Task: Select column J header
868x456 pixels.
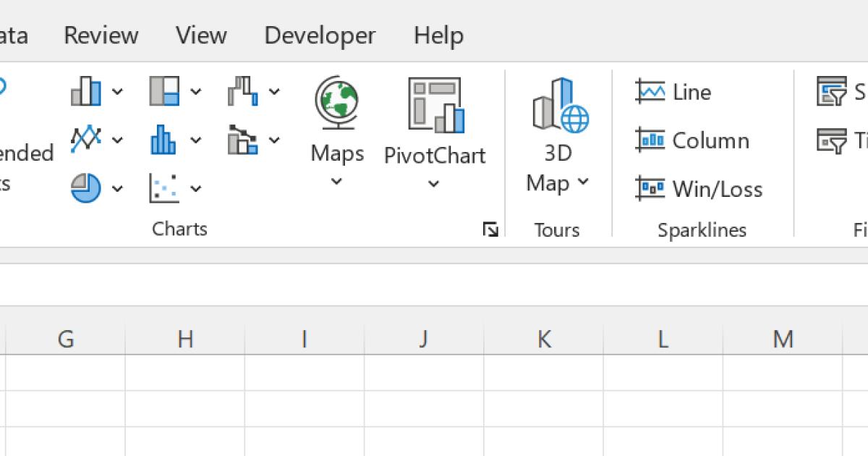Action: click(424, 339)
